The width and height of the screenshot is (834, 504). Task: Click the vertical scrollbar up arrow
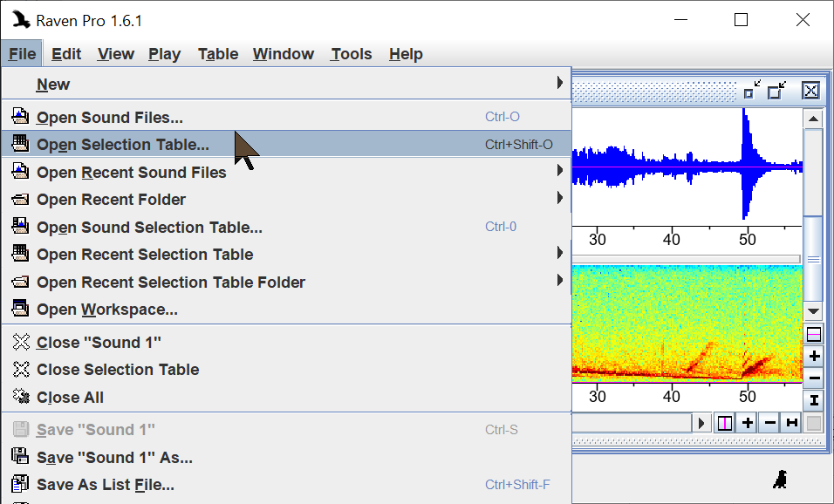[813, 119]
